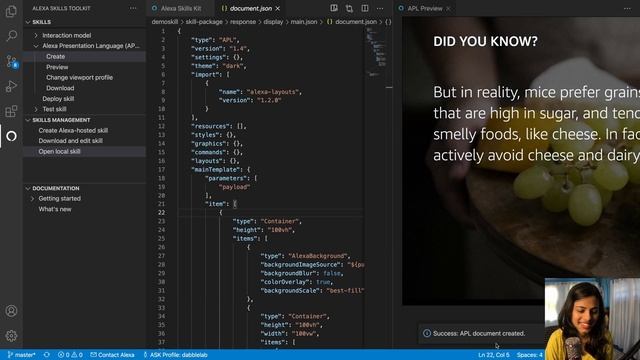Click the DID YOU KNOW? heading in preview
The height and width of the screenshot is (360, 640).
pyautogui.click(x=485, y=41)
